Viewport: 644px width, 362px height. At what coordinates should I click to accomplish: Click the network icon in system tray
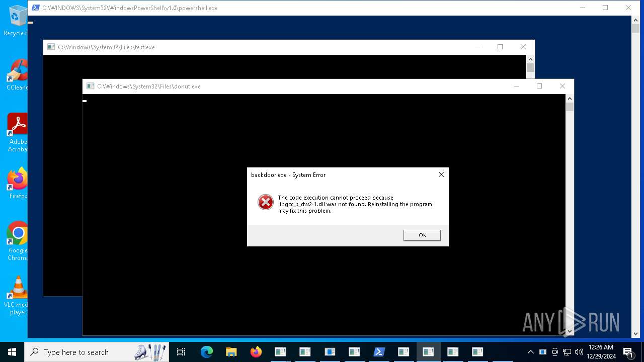coord(567,352)
